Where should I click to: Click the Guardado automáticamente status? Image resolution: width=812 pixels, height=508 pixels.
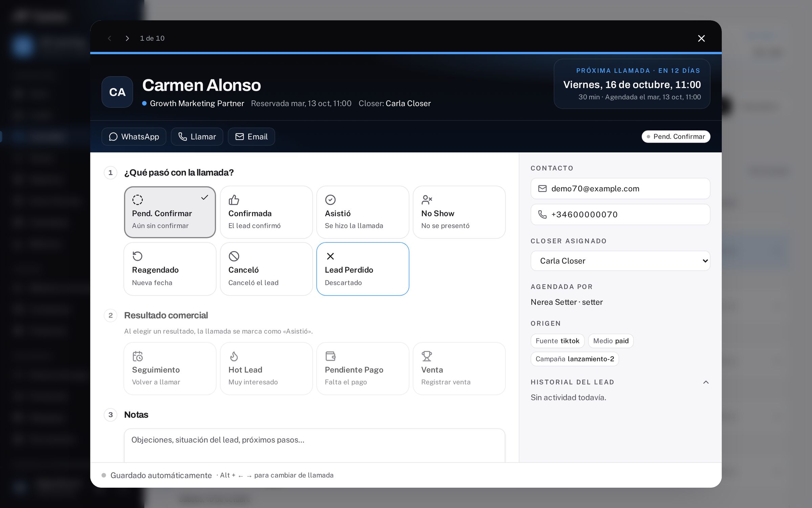click(x=161, y=475)
